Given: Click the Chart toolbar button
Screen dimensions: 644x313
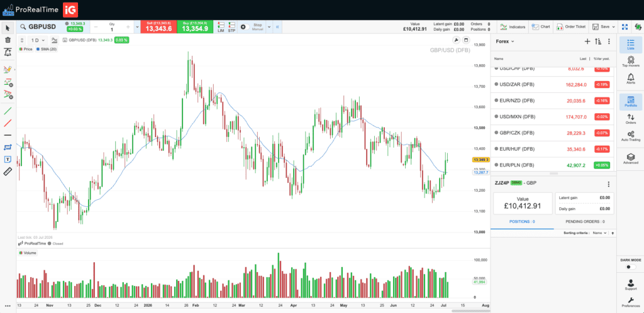Looking at the screenshot, I should [540, 26].
